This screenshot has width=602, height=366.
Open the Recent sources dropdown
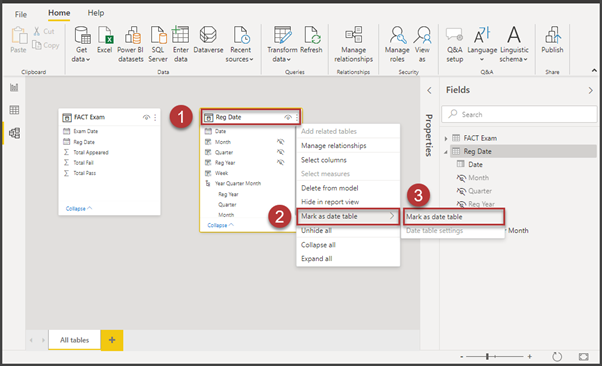(240, 44)
